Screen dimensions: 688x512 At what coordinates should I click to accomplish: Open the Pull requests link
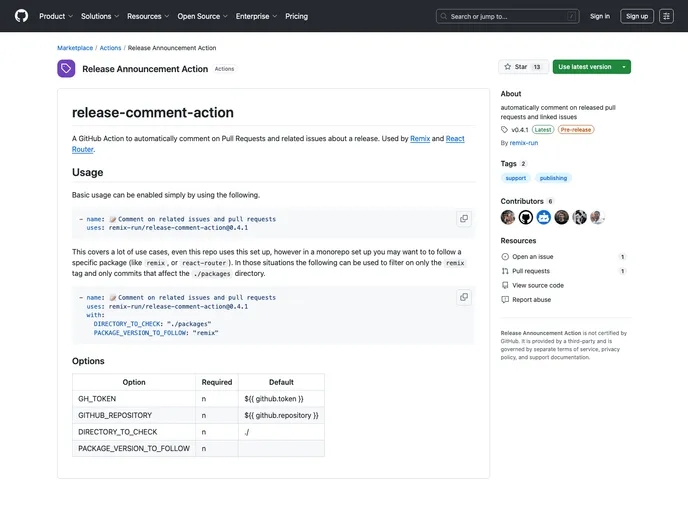coord(531,271)
